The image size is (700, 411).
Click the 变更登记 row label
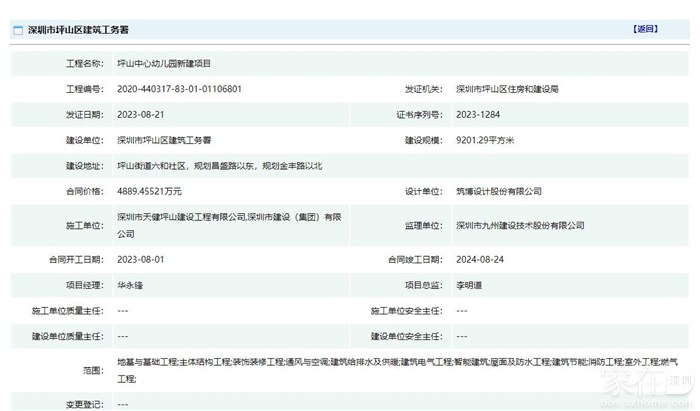pyautogui.click(x=83, y=404)
